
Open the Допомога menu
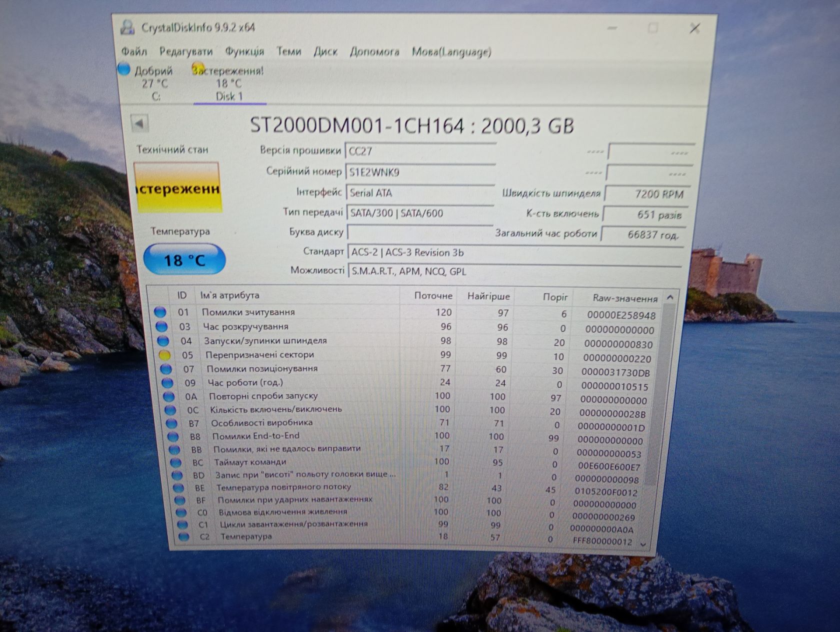pos(374,51)
